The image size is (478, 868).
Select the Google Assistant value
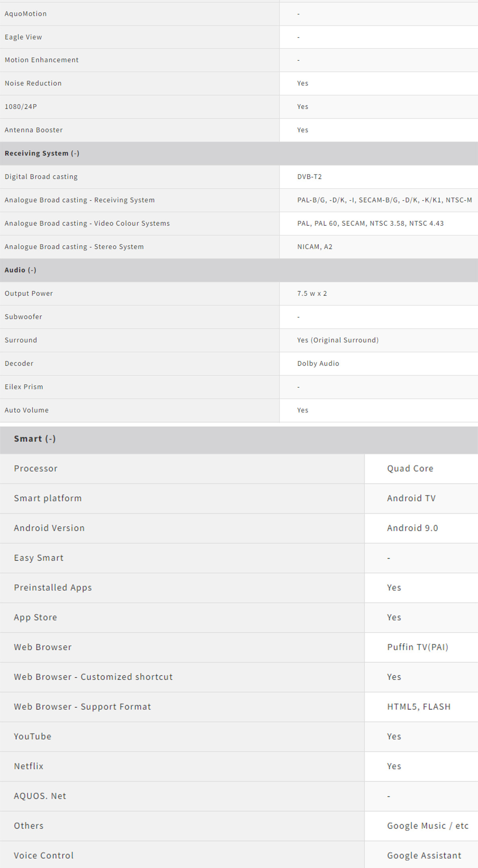[x=424, y=855]
